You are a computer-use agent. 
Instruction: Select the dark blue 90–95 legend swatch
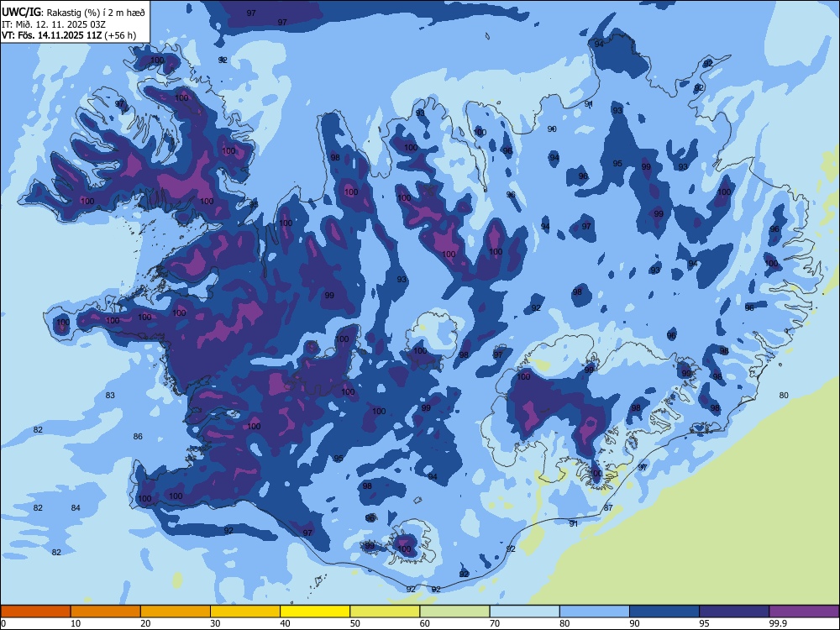[x=664, y=612]
